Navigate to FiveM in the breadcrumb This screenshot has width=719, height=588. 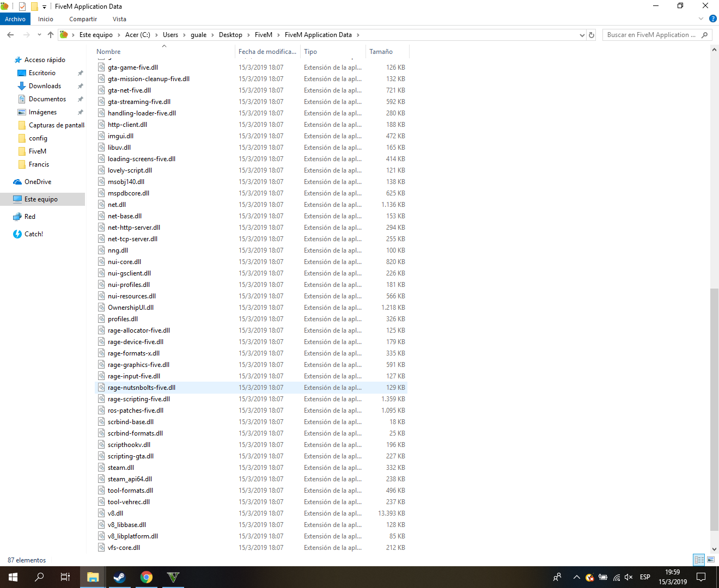coord(264,35)
